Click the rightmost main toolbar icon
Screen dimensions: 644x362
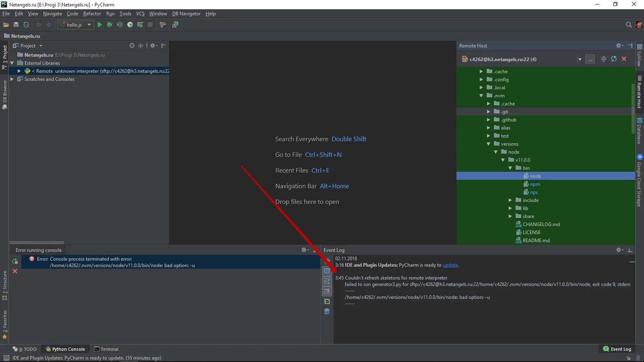tap(175, 25)
